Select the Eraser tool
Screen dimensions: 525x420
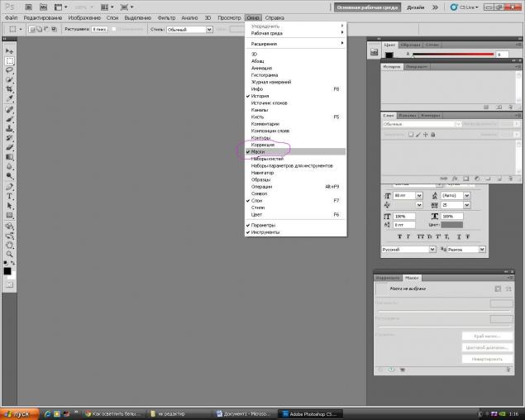tap(9, 147)
